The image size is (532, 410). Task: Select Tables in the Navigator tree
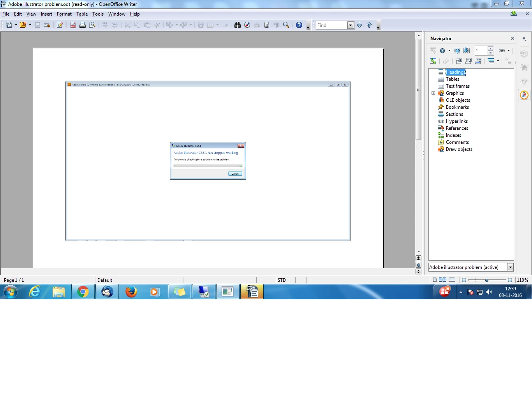tap(453, 79)
